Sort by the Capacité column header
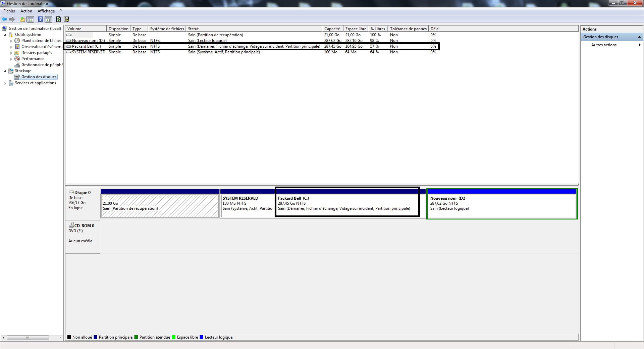The width and height of the screenshot is (644, 349). tap(332, 29)
